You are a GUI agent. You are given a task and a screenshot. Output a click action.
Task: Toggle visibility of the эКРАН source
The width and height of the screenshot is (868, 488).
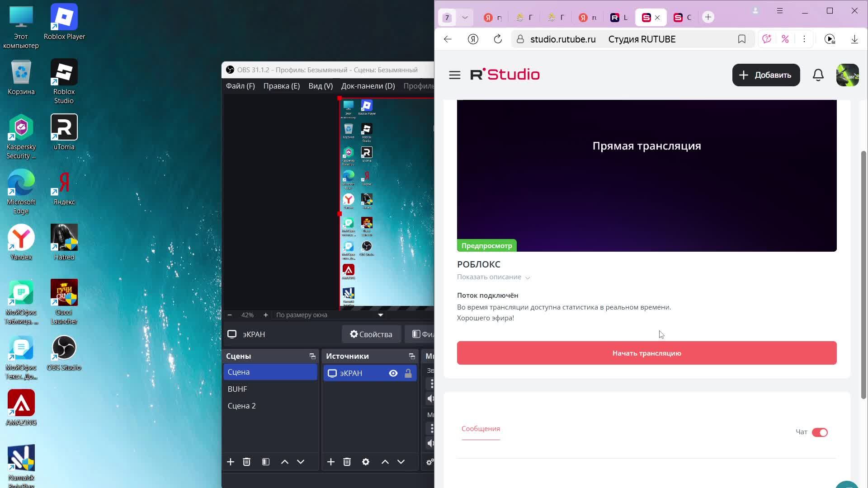click(x=392, y=373)
